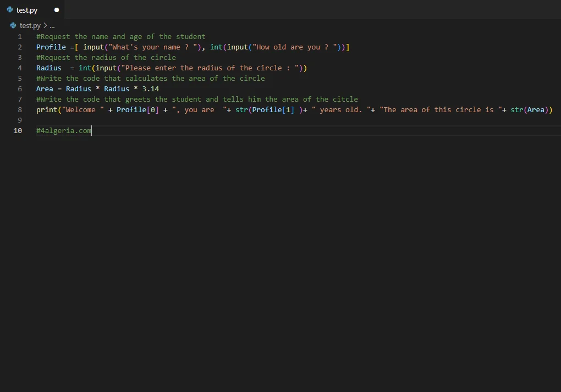Expand the breadcrumb chevron after test.py

coord(45,25)
